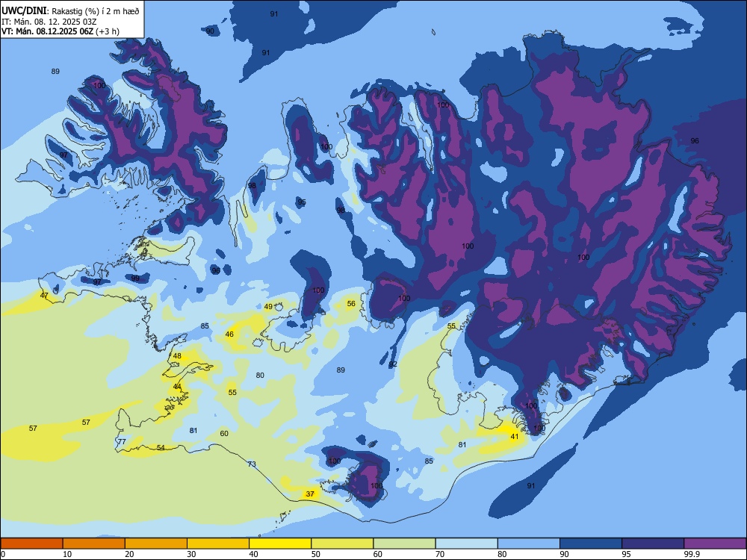
Task: Click the map value '48'
Action: (x=177, y=356)
